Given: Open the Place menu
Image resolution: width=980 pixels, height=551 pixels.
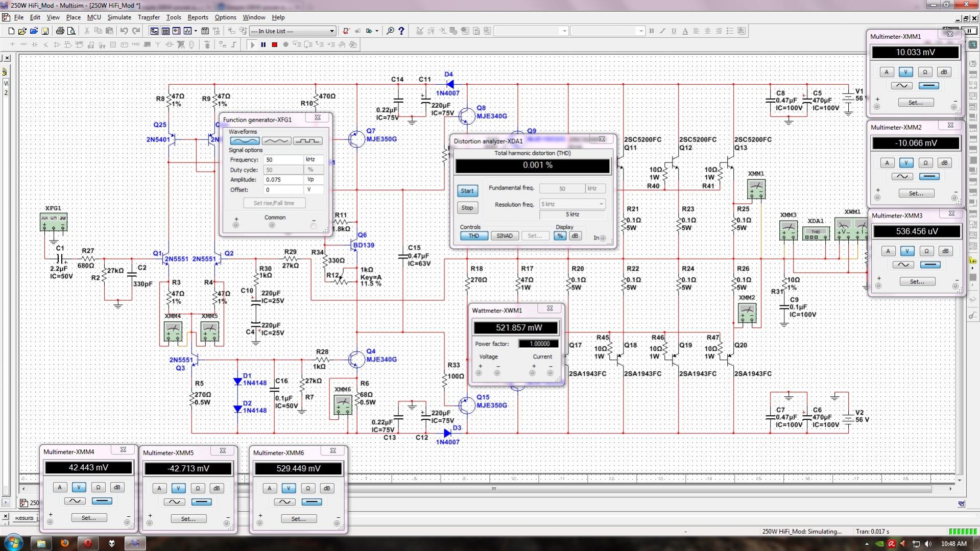Looking at the screenshot, I should pyautogui.click(x=73, y=17).
